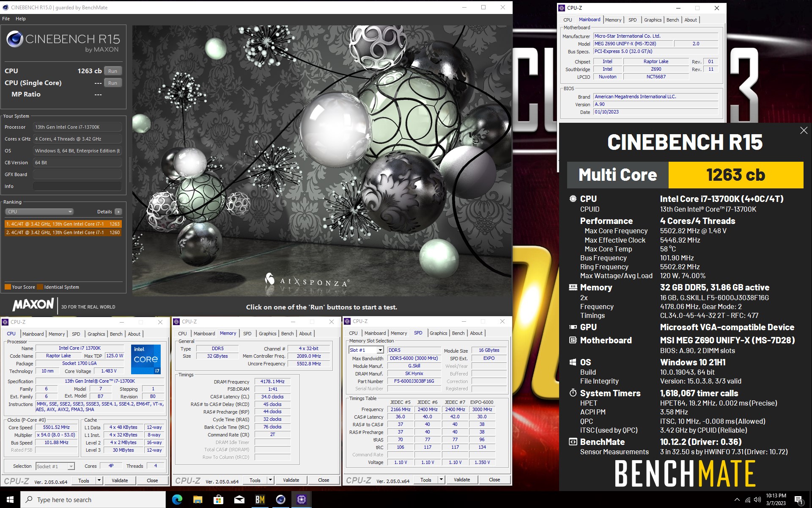Click Close in the Memory tab CPU-Z window

click(324, 480)
